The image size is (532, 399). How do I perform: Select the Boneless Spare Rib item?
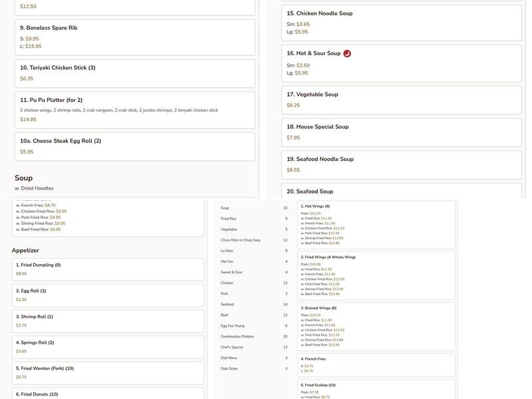click(x=134, y=37)
